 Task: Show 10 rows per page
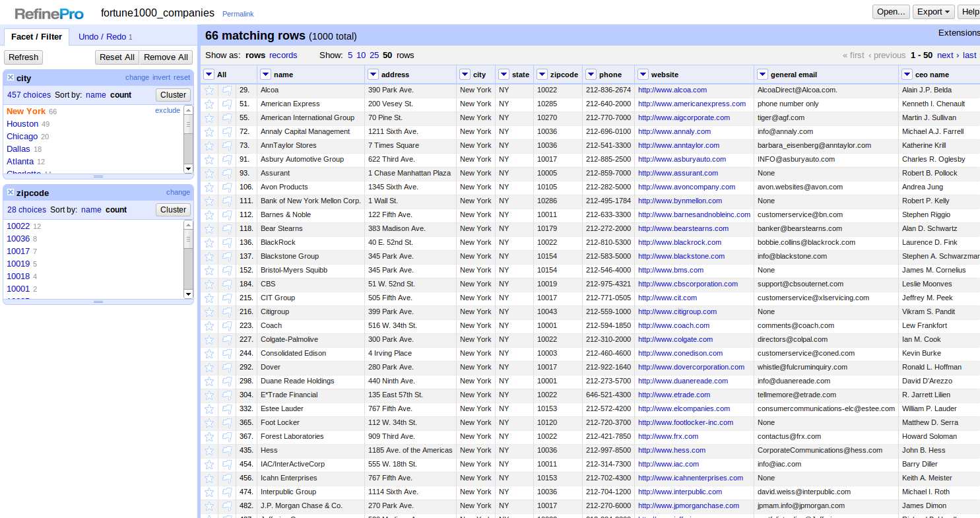pos(361,55)
